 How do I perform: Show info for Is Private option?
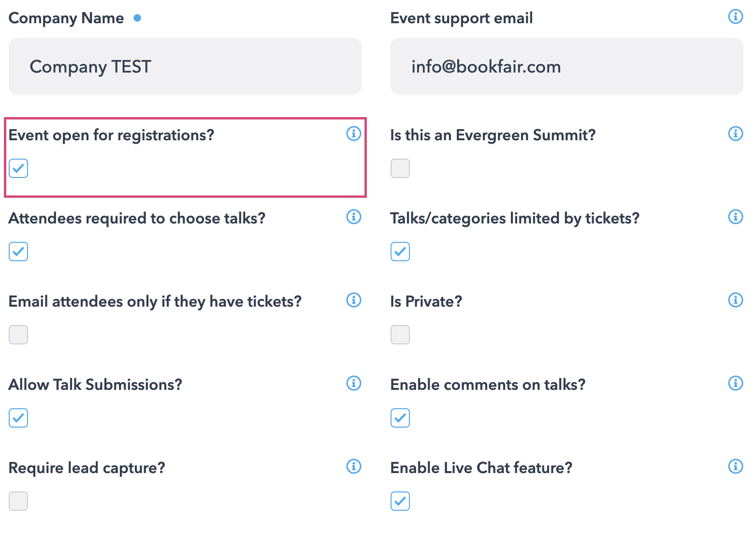(x=735, y=300)
